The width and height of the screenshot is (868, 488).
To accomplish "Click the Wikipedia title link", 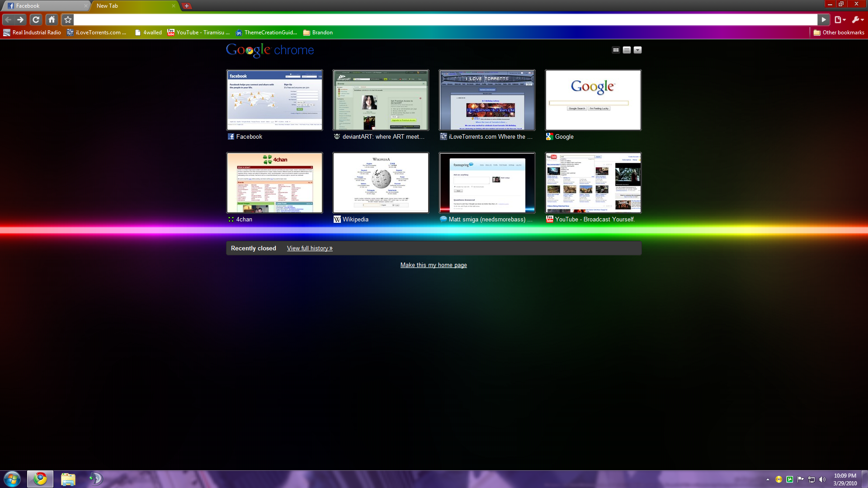I will pos(355,219).
